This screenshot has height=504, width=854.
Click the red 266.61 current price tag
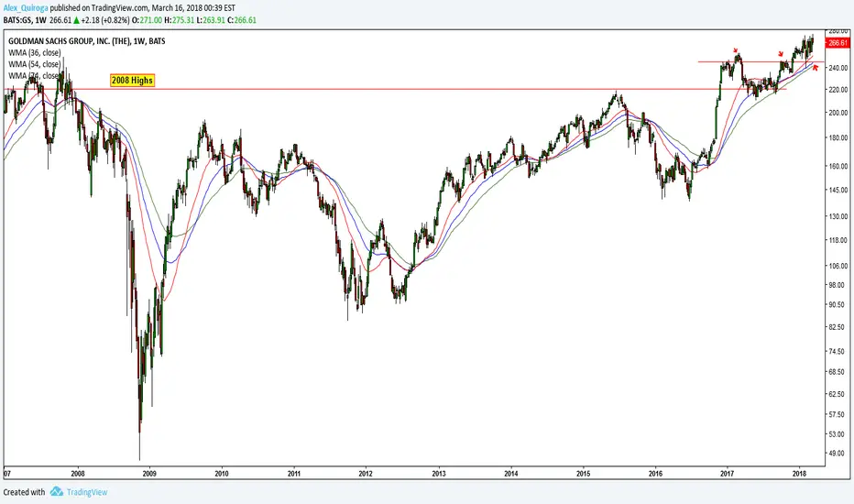838,43
